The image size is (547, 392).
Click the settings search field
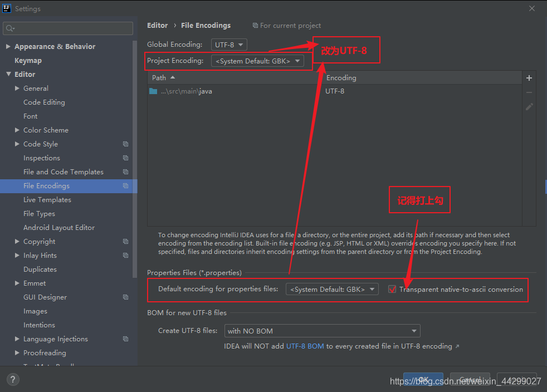pos(67,28)
